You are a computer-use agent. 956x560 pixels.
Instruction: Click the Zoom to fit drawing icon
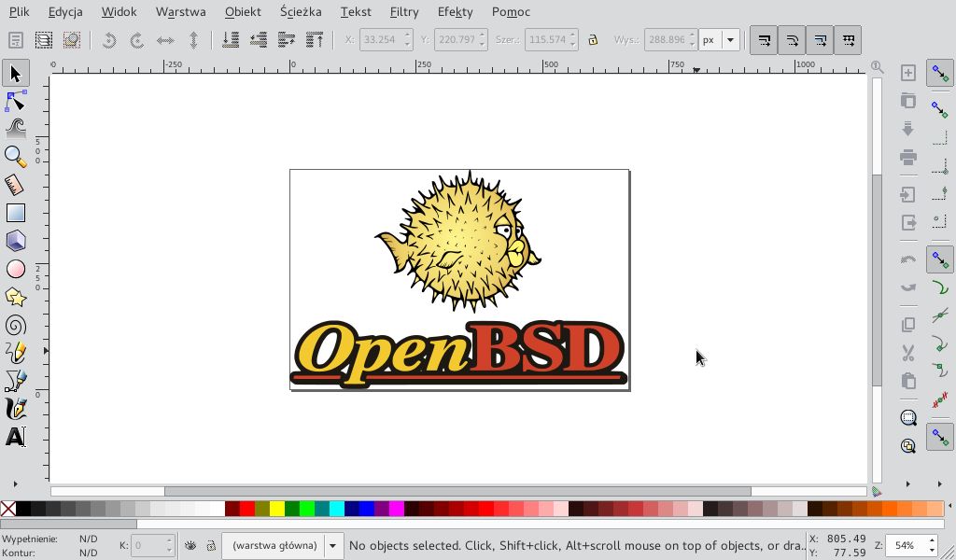[907, 446]
